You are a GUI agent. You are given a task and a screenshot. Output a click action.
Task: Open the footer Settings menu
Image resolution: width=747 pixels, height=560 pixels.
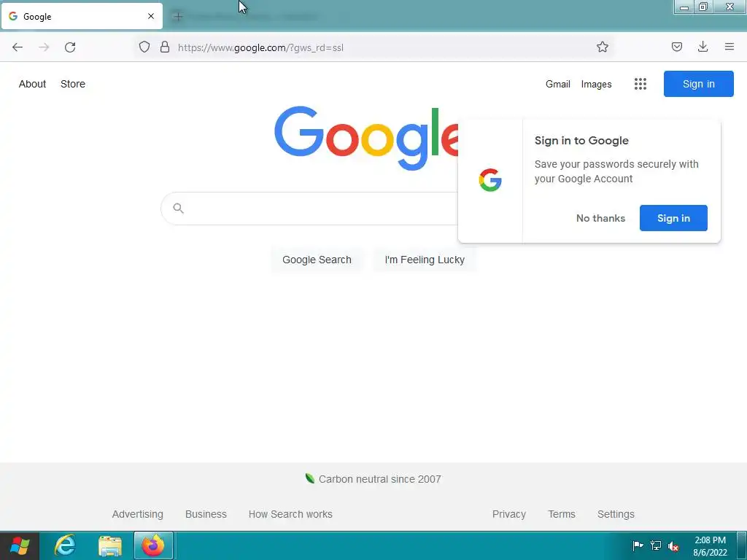click(616, 514)
